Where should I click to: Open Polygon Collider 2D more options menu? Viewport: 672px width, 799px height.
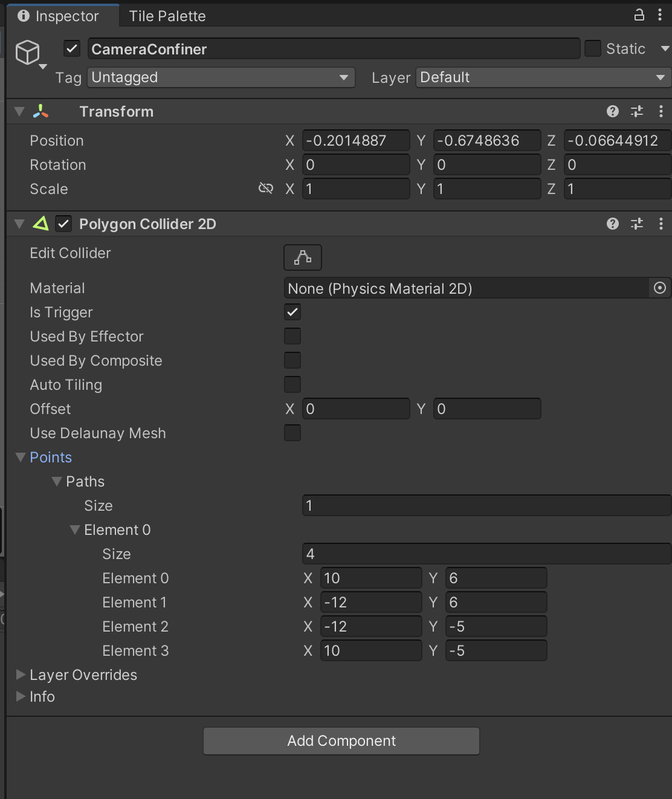[661, 224]
